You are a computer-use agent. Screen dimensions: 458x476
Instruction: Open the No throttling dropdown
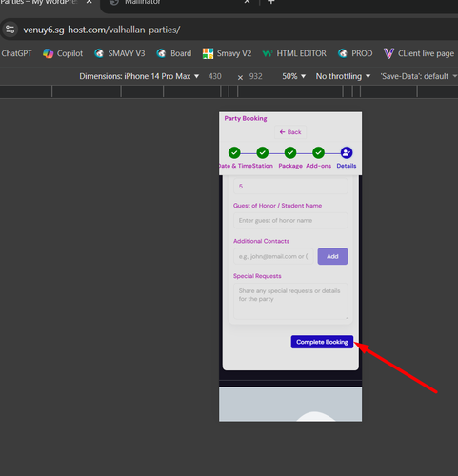[343, 76]
